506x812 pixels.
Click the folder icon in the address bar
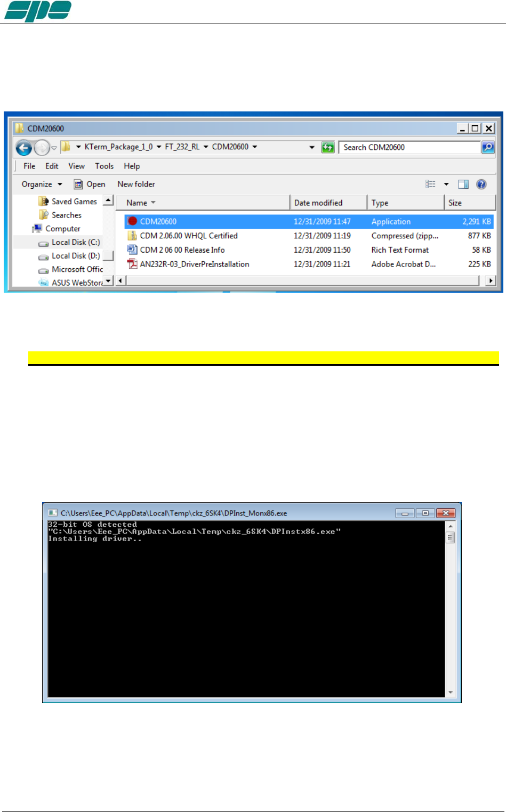pos(66,147)
